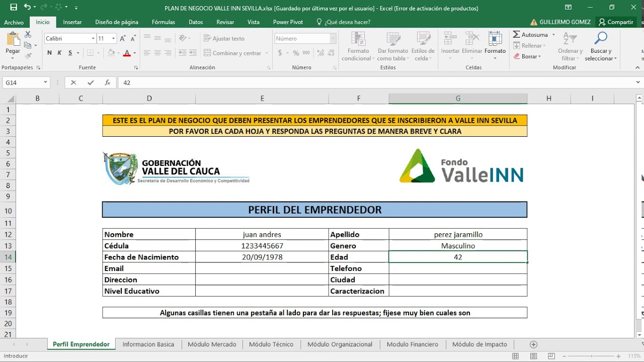Open the Número format dropdown
Viewport: 644px width, 362px height.
point(333,39)
